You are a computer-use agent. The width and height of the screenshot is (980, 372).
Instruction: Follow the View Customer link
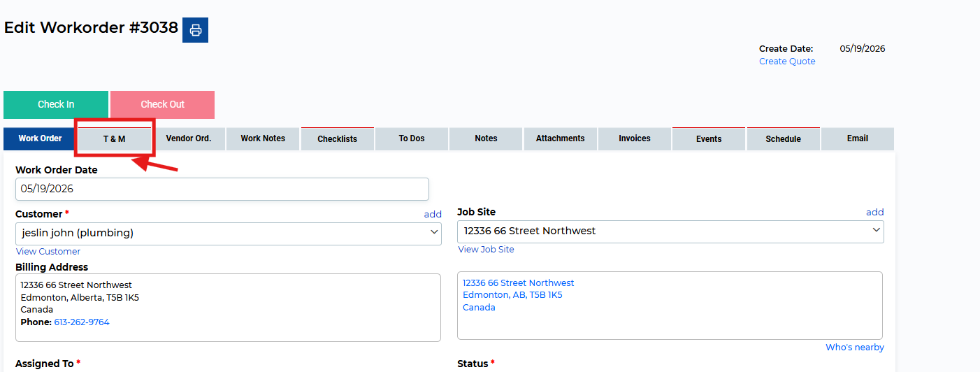[48, 252]
